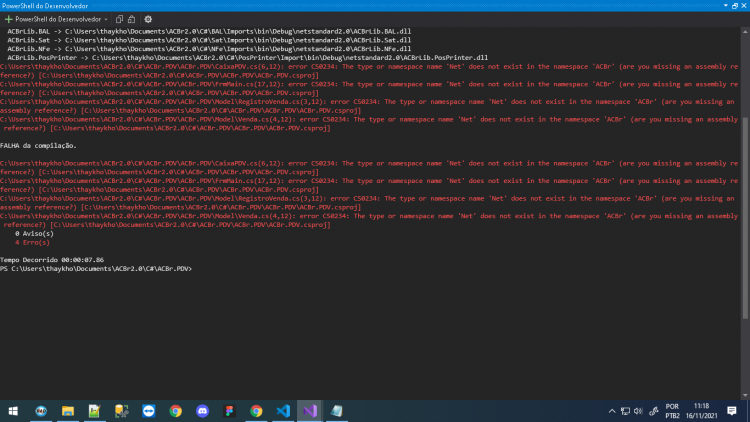This screenshot has height=422, width=750.
Task: Click the PS prompt line for ACBr.PDV
Action: [x=96, y=269]
